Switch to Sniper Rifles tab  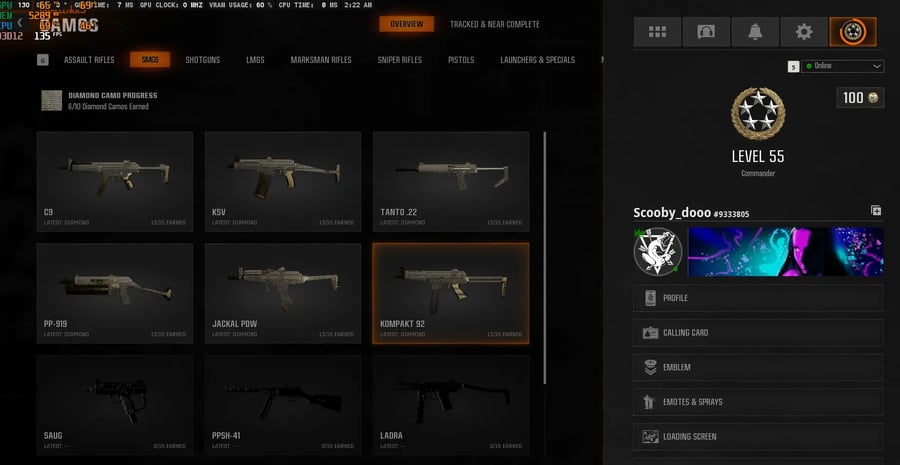click(399, 60)
